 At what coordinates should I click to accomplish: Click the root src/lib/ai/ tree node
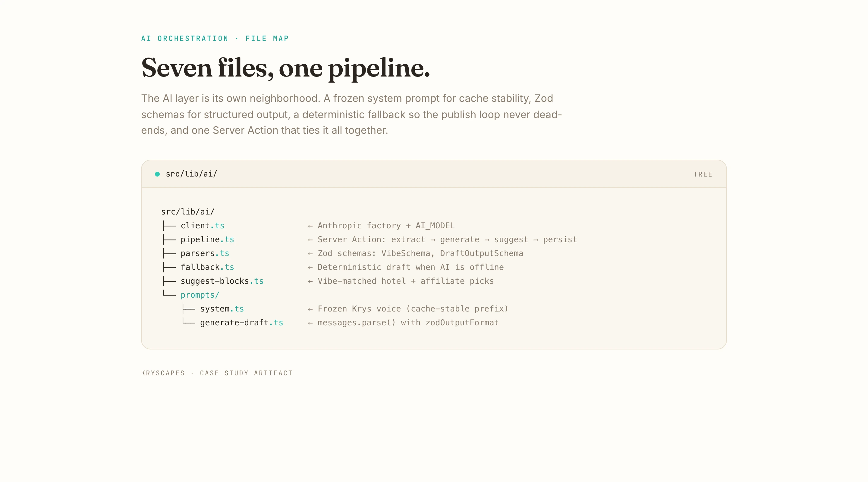pyautogui.click(x=188, y=212)
